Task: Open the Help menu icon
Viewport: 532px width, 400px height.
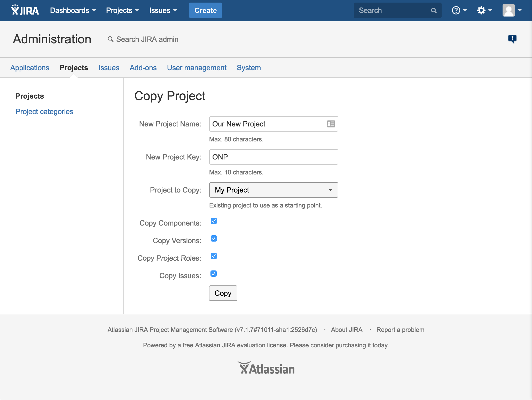Action: click(457, 11)
